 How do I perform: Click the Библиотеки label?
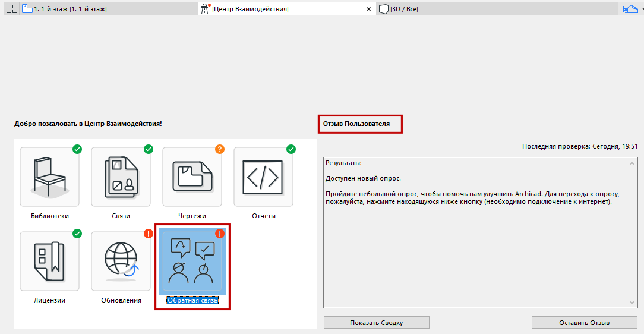pyautogui.click(x=50, y=216)
